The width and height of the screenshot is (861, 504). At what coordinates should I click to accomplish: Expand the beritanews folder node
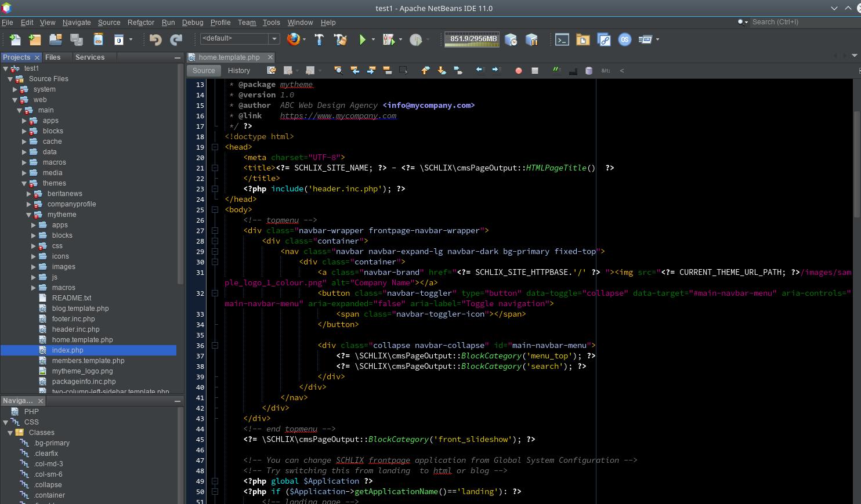pos(29,194)
